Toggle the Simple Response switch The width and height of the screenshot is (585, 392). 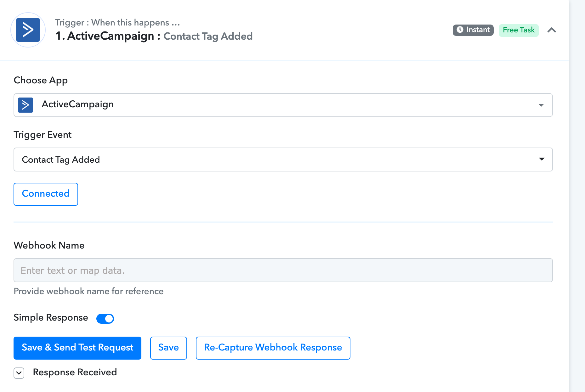105,318
